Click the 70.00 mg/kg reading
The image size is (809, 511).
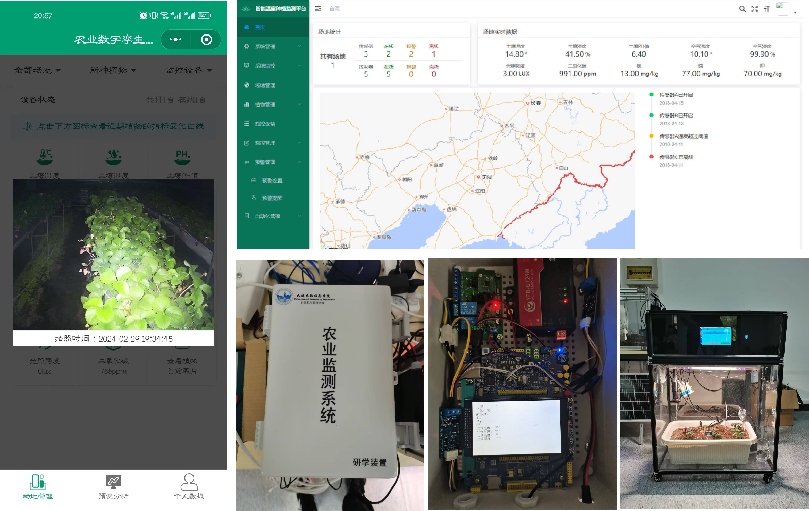coord(763,74)
